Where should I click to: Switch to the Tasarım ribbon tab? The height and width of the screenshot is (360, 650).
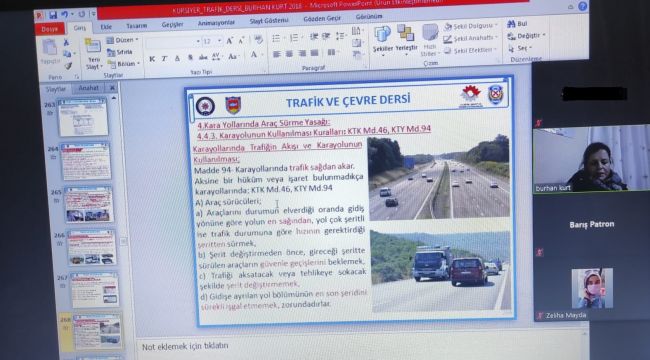pyautogui.click(x=136, y=25)
